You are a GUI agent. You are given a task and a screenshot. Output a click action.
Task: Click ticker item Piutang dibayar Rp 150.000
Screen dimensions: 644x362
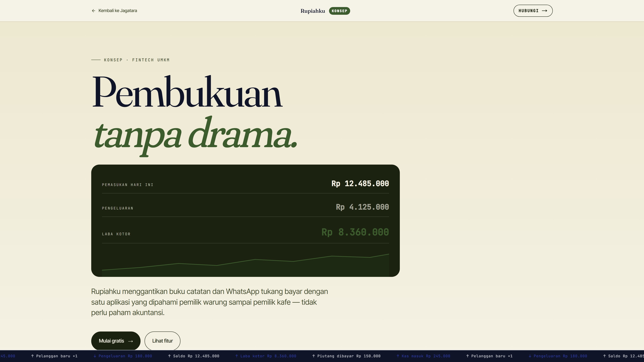(346, 356)
